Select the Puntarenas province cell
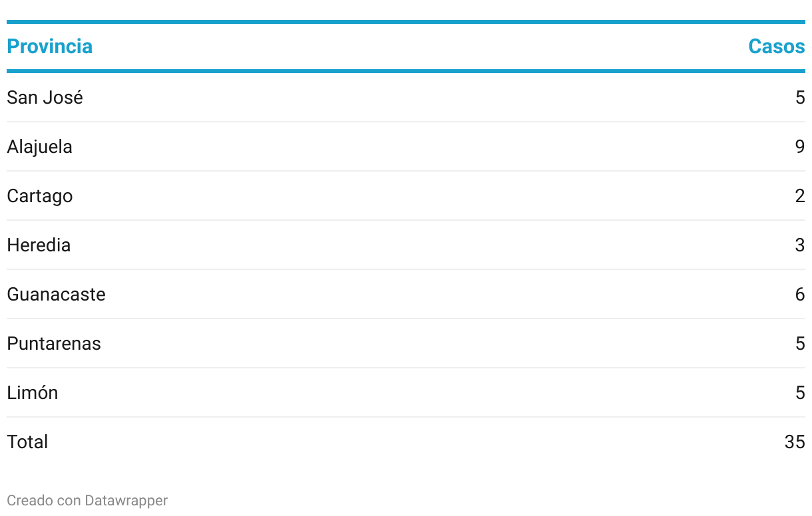This screenshot has height=516, width=812. (x=54, y=344)
